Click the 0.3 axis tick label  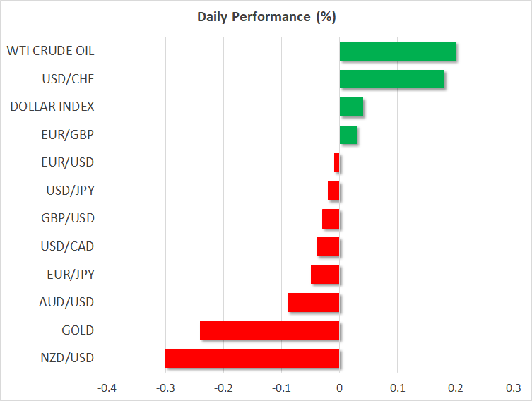tap(514, 388)
